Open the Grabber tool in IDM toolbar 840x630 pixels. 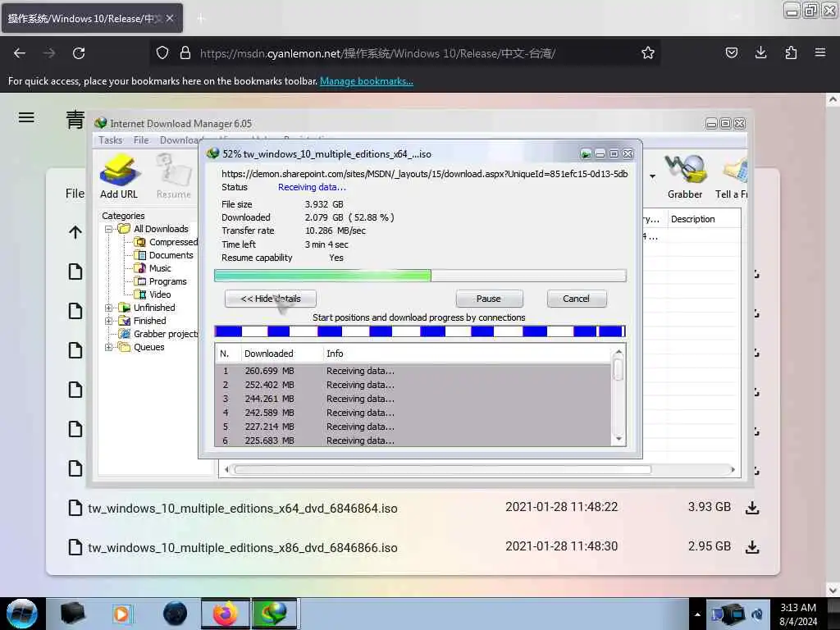(x=685, y=176)
